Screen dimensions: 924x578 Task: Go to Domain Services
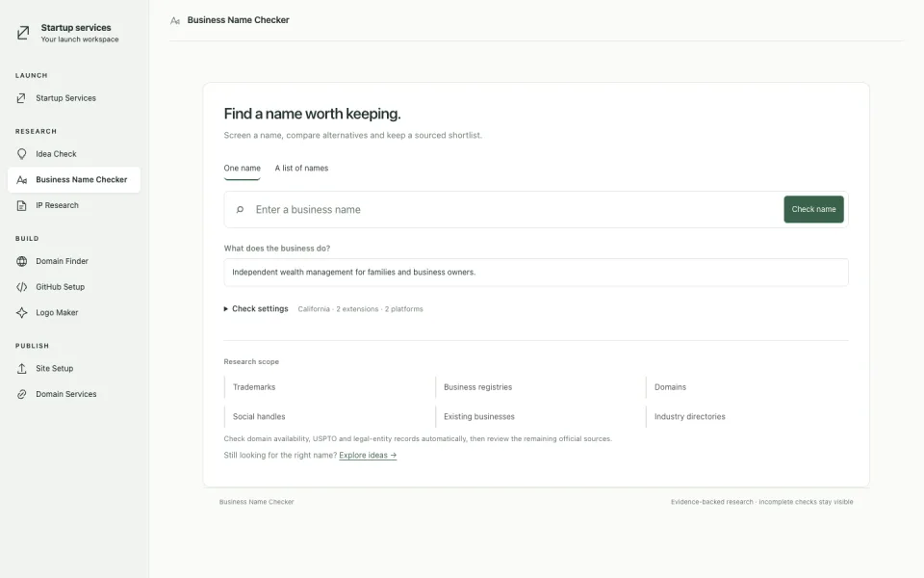(74, 394)
